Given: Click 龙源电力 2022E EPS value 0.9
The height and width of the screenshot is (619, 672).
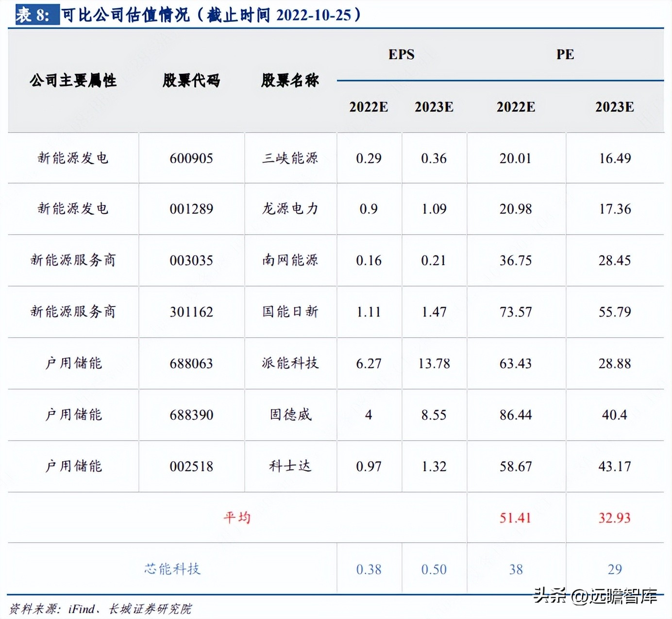Looking at the screenshot, I should tap(369, 209).
